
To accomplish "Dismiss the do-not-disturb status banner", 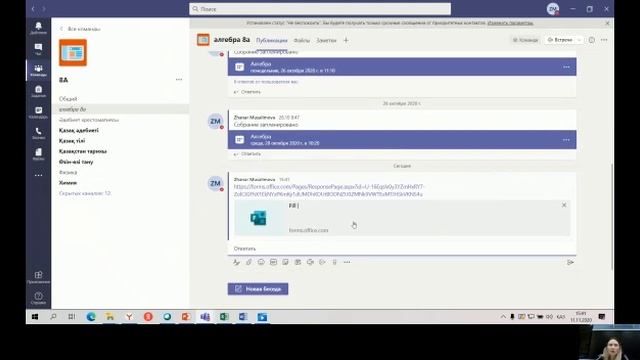I will 607,23.
